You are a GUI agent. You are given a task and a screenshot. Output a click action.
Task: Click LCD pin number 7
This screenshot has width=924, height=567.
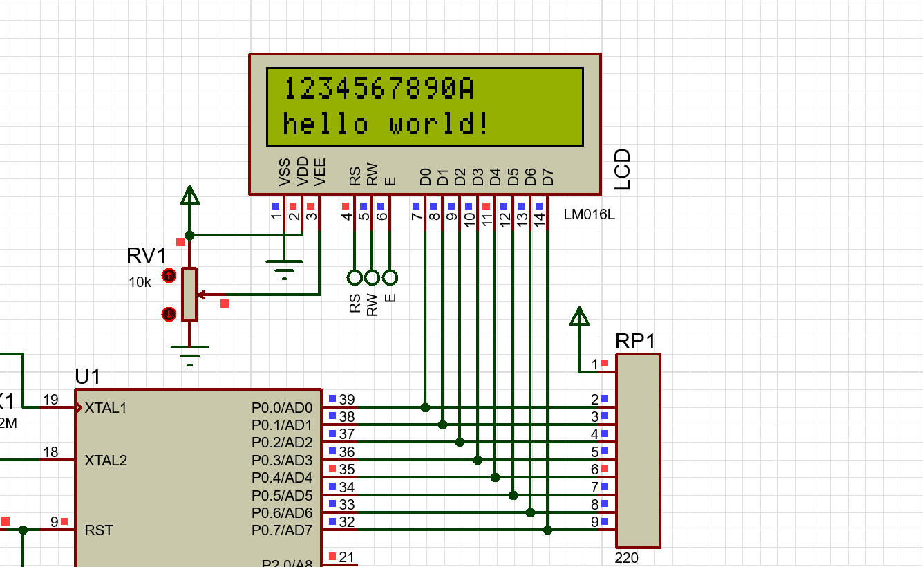417,216
